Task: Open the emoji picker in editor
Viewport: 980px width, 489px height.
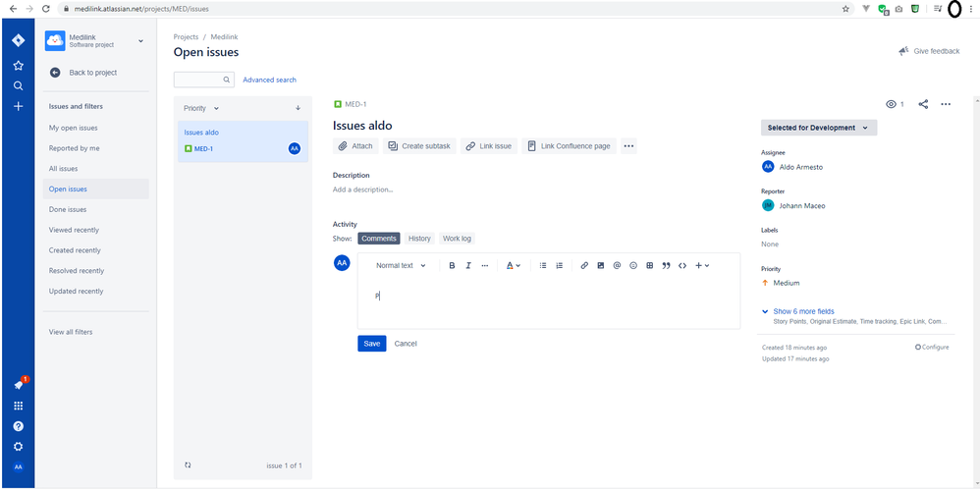Action: (633, 265)
